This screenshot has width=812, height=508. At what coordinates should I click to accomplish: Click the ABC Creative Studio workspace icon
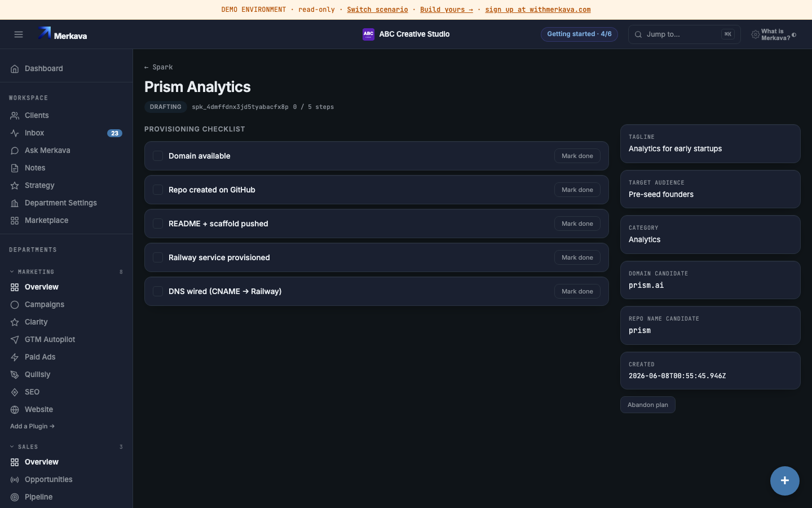368,34
